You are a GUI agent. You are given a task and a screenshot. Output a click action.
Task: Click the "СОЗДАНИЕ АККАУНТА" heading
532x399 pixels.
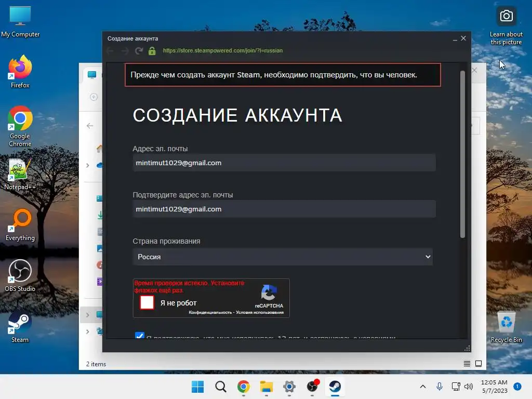click(x=237, y=115)
